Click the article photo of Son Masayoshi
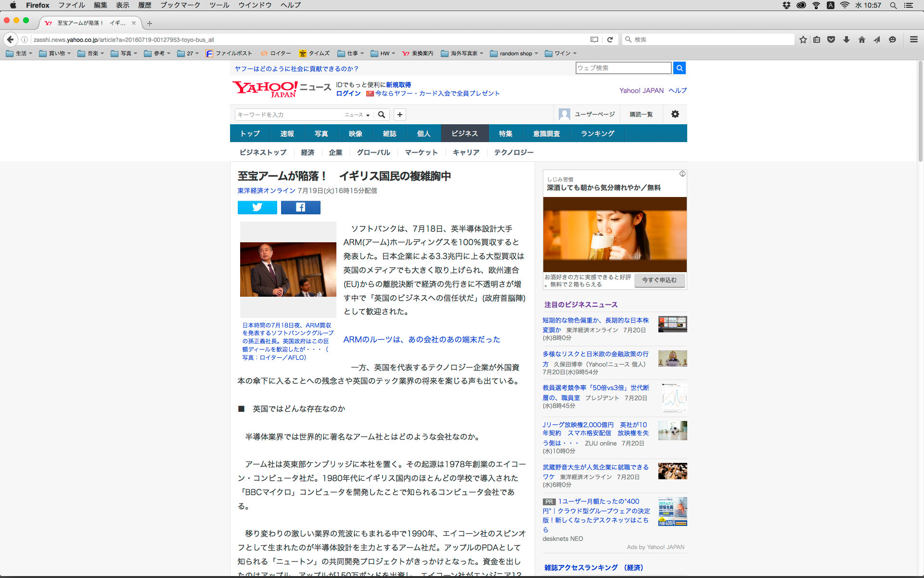The image size is (924, 578). tap(288, 269)
